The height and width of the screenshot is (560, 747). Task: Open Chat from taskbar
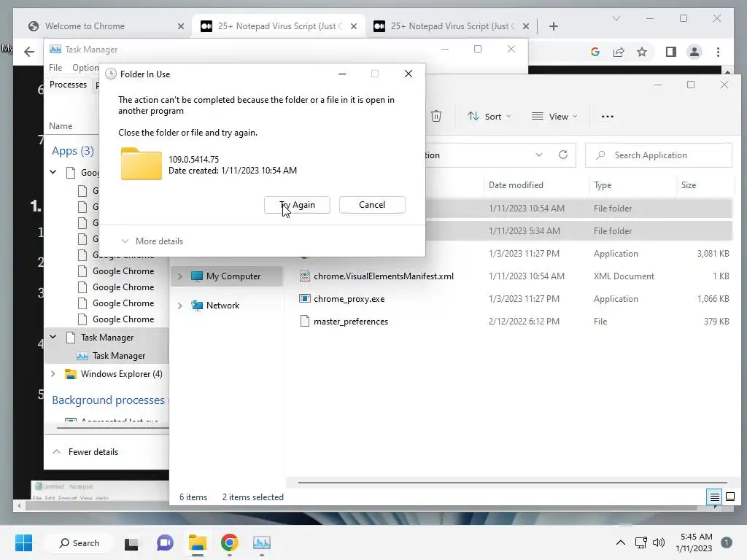click(x=165, y=542)
